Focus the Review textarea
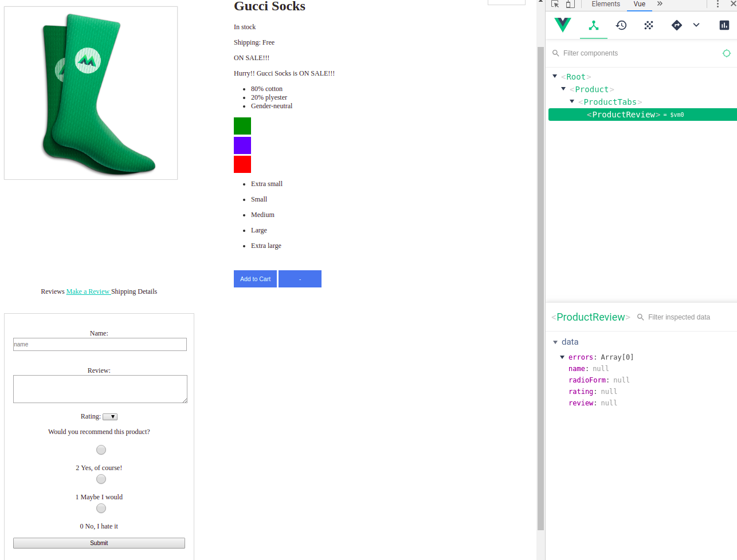737x560 pixels. tap(100, 389)
